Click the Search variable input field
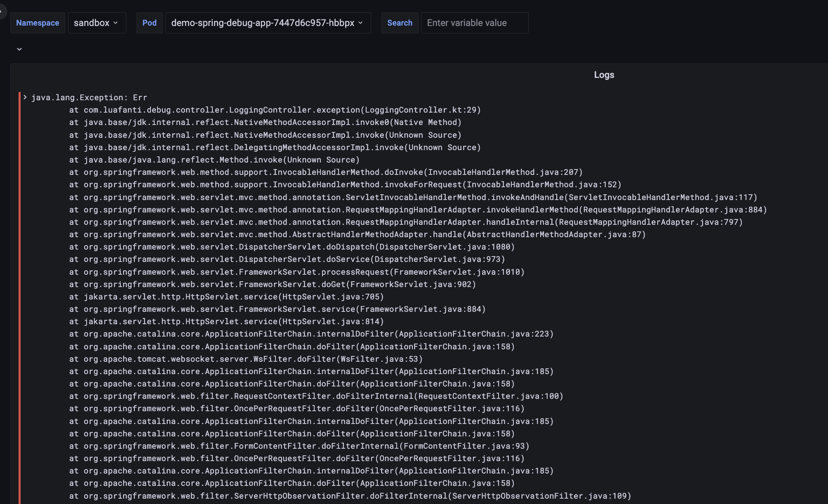This screenshot has height=504, width=828. 474,23
